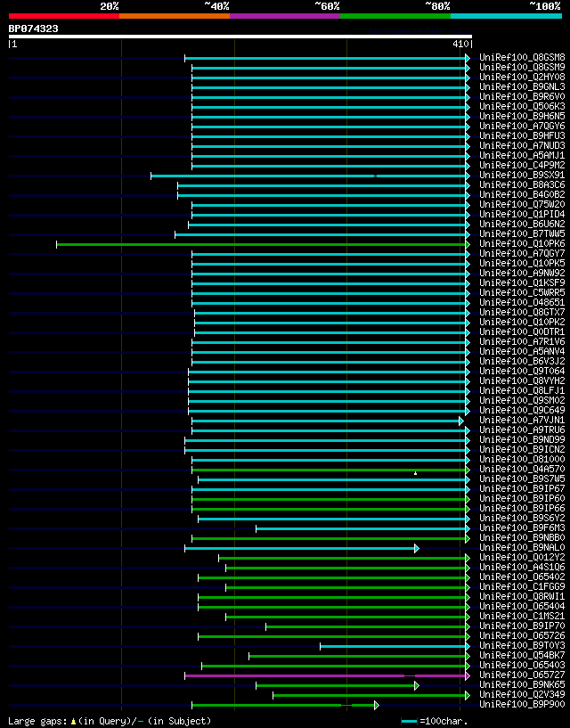Image resolution: width=570 pixels, height=728 pixels.
Task: Click the UniRef100_Q0DTR1 label
Action: tap(522, 332)
